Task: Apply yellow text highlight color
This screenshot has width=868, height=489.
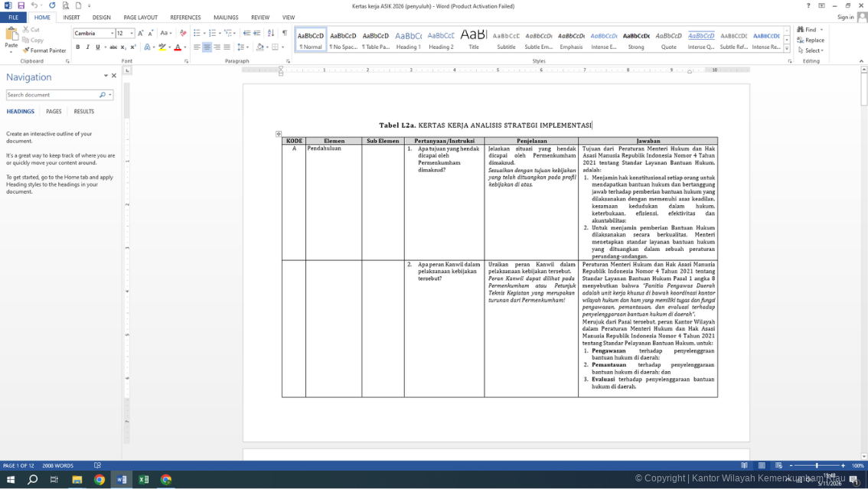Action: [162, 47]
